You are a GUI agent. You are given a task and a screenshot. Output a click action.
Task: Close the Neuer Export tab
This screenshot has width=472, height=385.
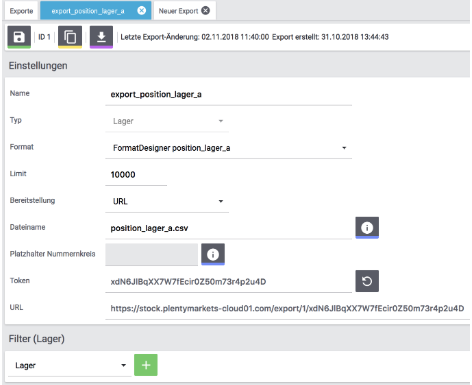pyautogui.click(x=206, y=11)
